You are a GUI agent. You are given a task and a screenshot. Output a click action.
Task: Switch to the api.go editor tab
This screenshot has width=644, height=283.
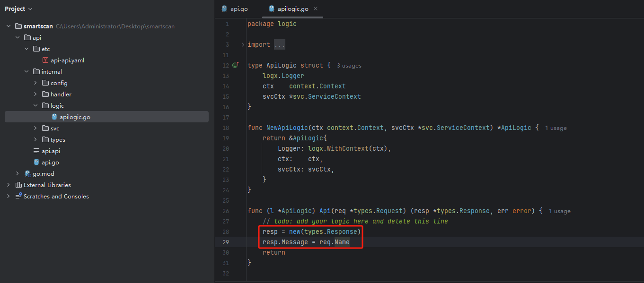tap(234, 9)
